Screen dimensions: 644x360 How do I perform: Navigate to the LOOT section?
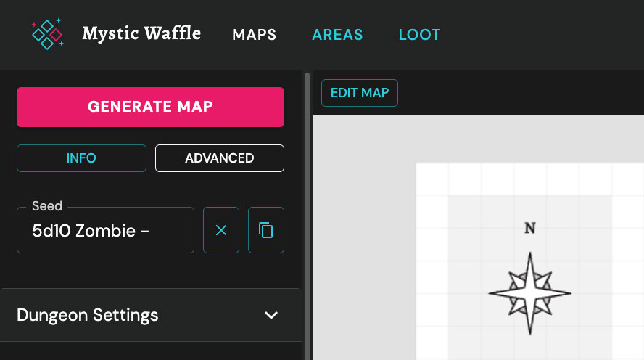click(419, 35)
